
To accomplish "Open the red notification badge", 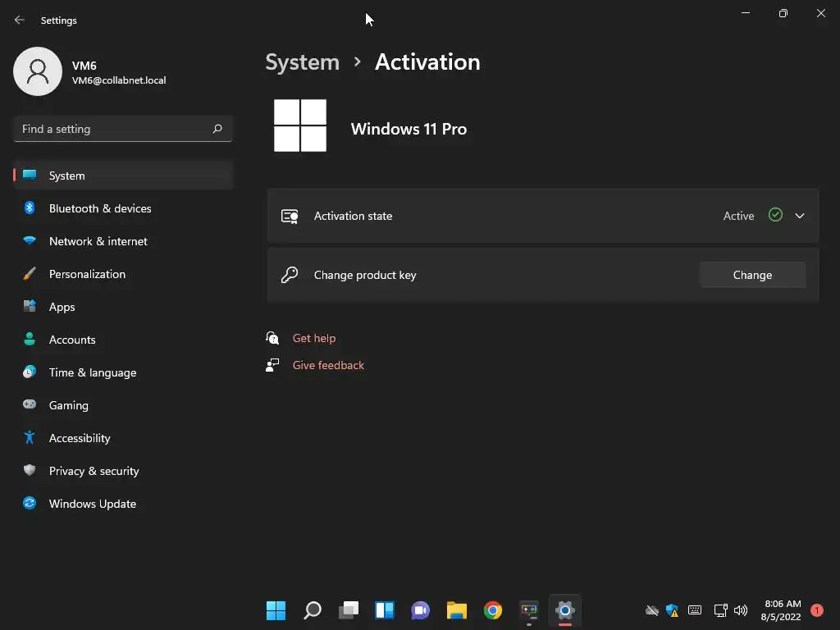I will pyautogui.click(x=817, y=610).
